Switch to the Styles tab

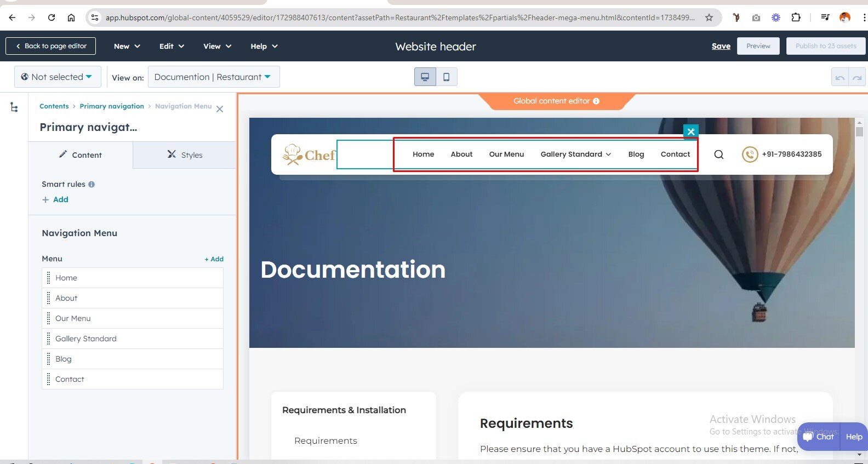coord(185,155)
